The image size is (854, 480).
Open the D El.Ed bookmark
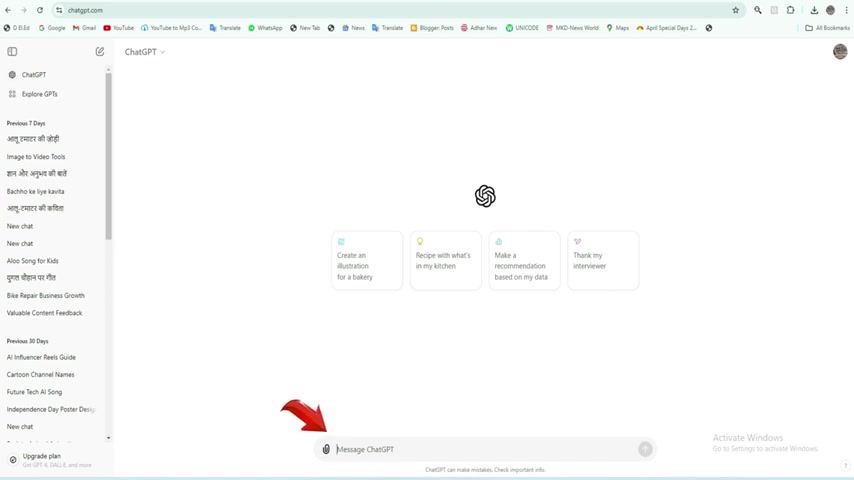(17, 28)
